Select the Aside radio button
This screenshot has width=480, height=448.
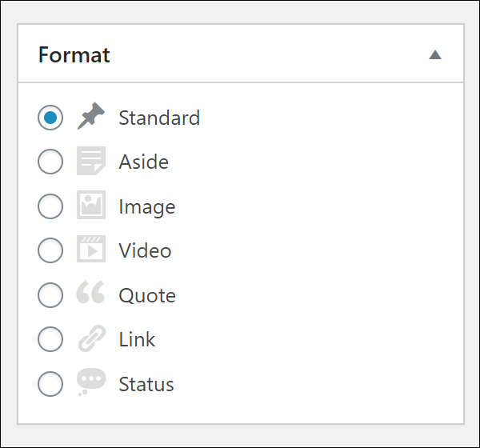click(50, 162)
